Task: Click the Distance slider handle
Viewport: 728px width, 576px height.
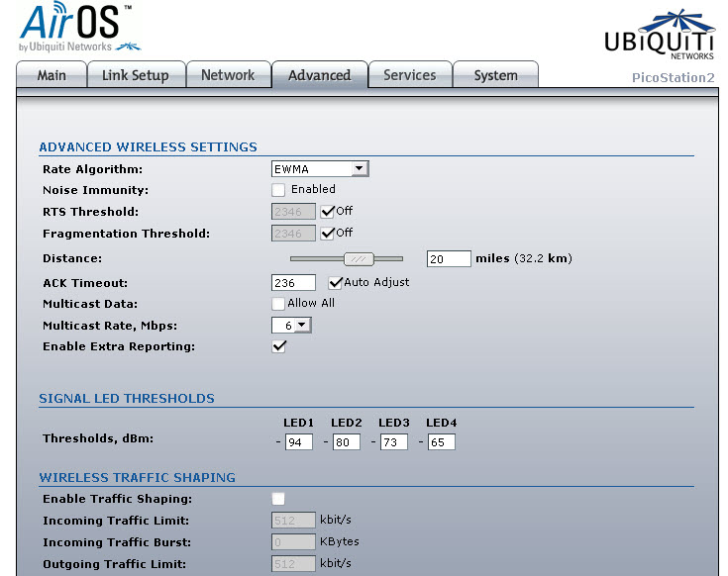Action: (359, 258)
